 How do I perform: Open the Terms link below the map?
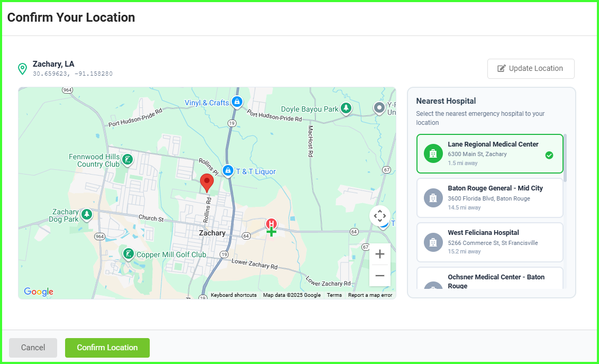pos(334,295)
